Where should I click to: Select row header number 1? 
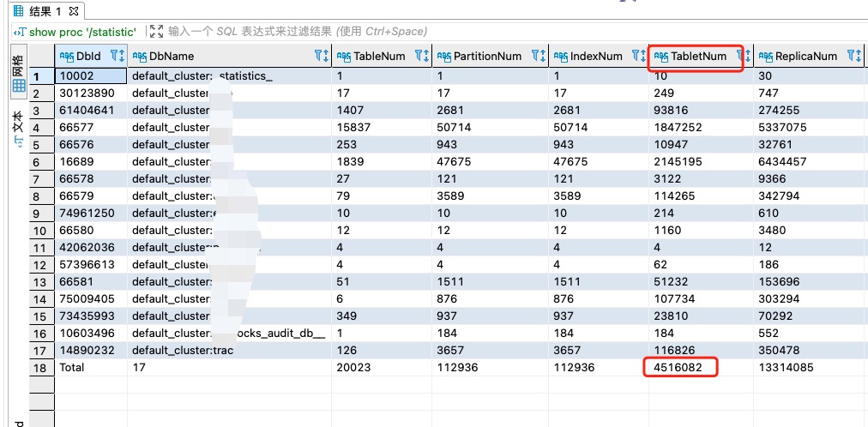tap(41, 75)
